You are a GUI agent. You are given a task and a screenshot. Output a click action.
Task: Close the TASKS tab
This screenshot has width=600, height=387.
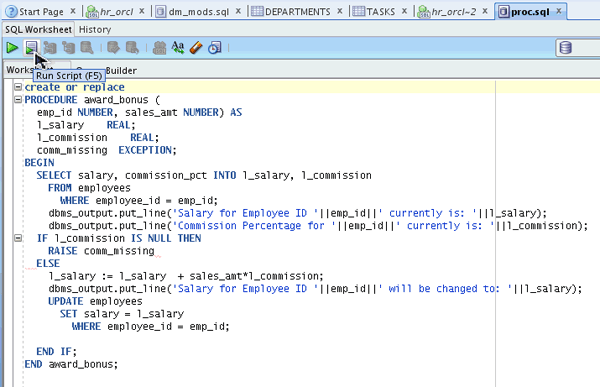(404, 11)
